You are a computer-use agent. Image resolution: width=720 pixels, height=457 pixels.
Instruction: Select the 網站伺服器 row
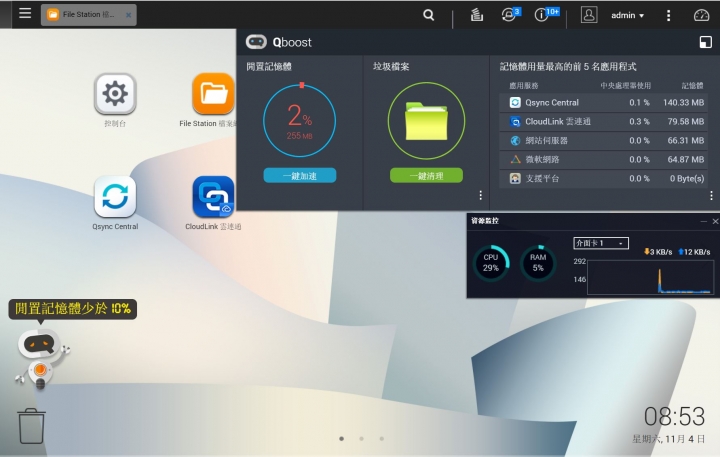[603, 141]
